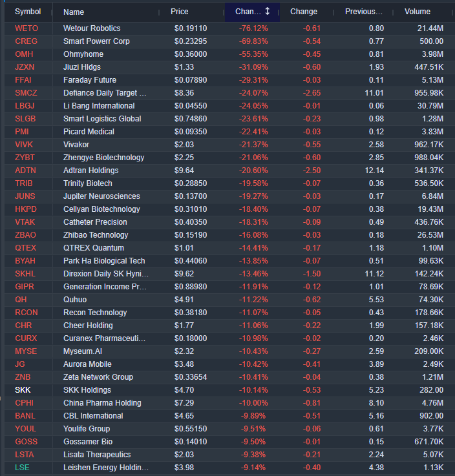Screen dimensions: 455x476
Task: Click Li Bang International name
Action: (99, 106)
